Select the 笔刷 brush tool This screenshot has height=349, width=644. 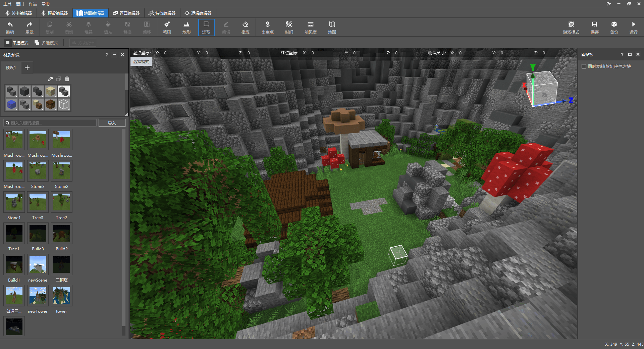tap(167, 28)
